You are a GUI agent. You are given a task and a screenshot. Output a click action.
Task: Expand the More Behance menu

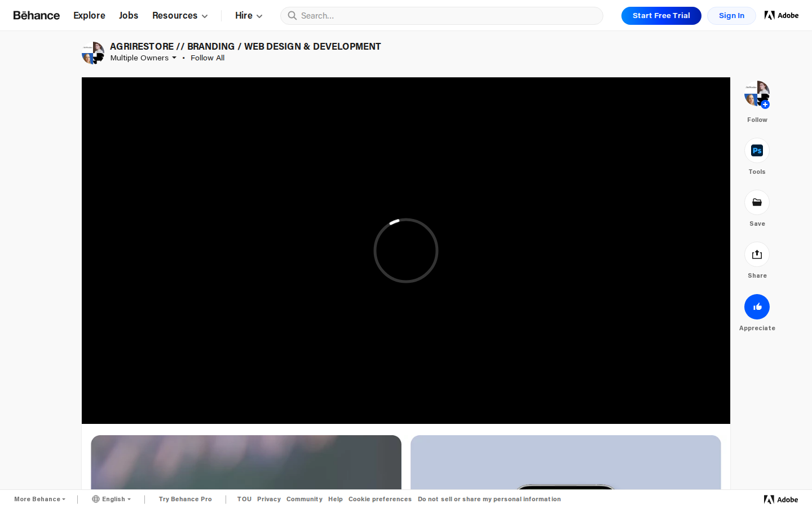[39, 499]
